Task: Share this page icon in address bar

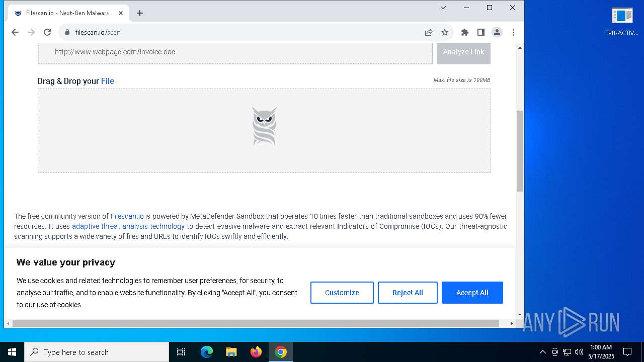Action: coord(429,32)
